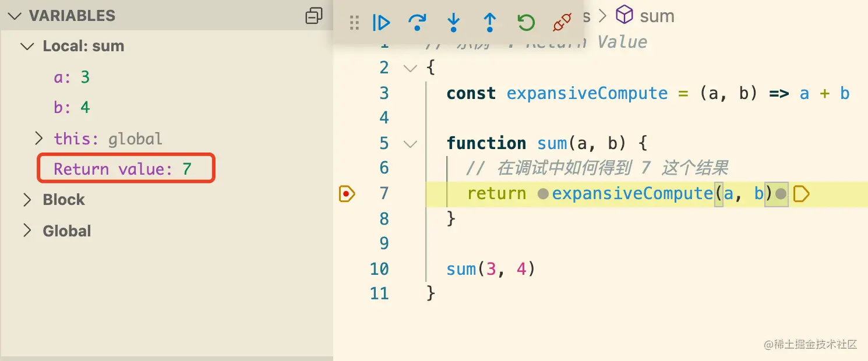Expand the Block section
Screen dimensions: 868x361
coord(27,199)
